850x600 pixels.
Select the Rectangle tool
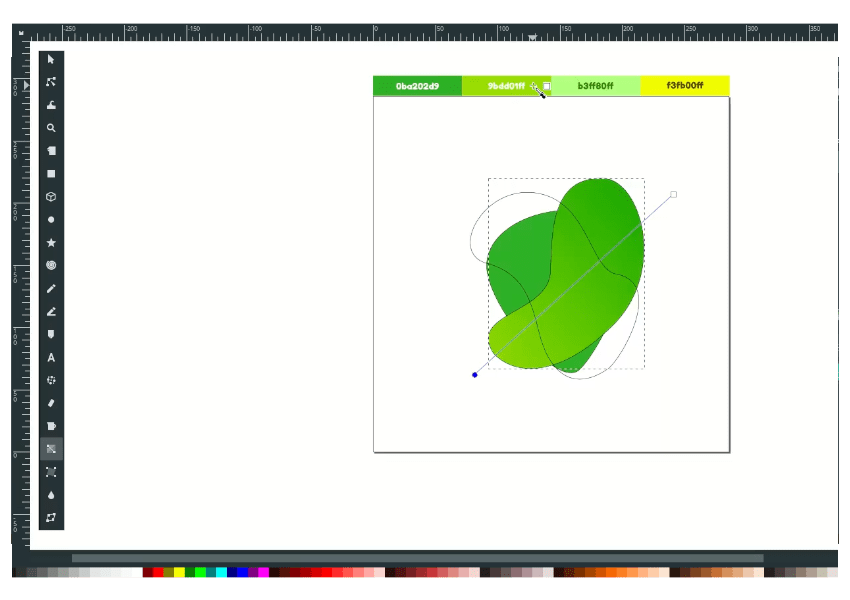point(51,174)
